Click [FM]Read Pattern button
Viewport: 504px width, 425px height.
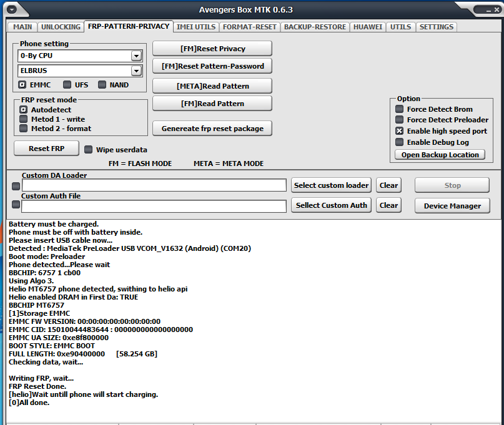(x=212, y=104)
